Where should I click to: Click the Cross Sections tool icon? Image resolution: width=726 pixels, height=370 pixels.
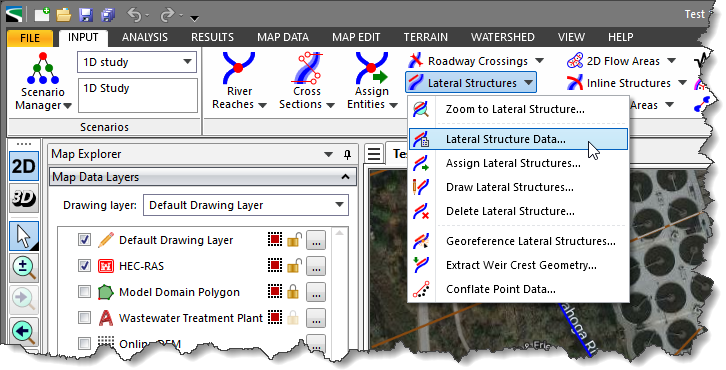point(307,68)
